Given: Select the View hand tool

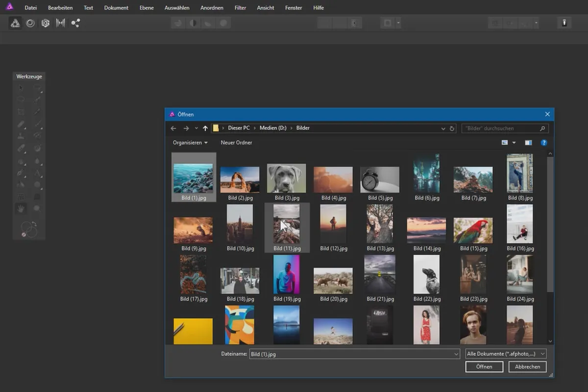Looking at the screenshot, I should tap(21, 209).
